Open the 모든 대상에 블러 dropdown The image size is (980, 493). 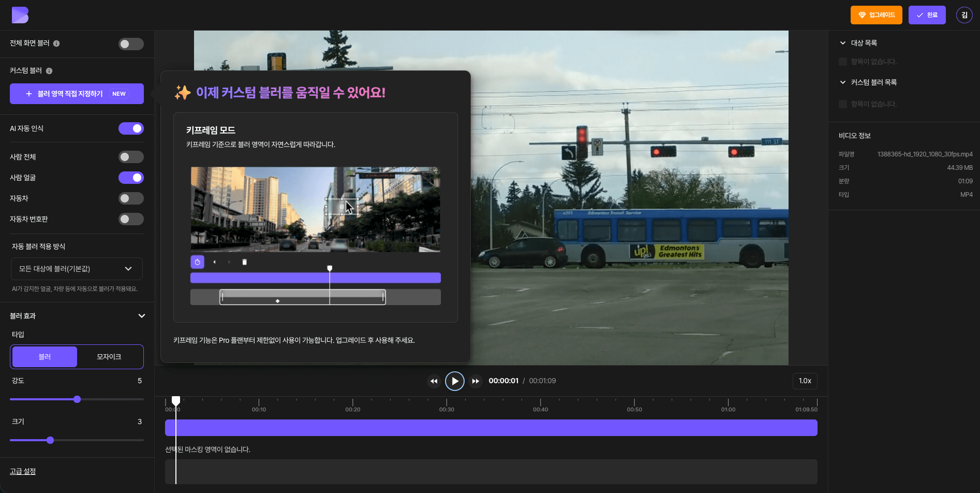click(x=77, y=269)
